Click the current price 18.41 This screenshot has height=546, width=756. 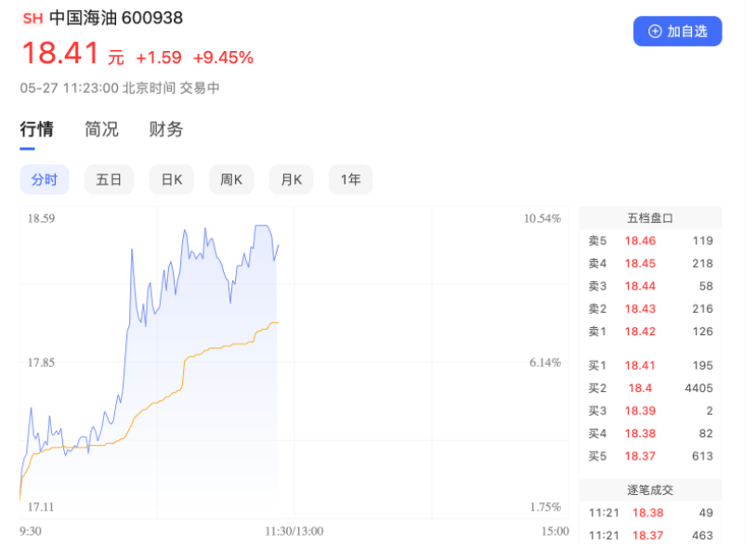[x=60, y=53]
